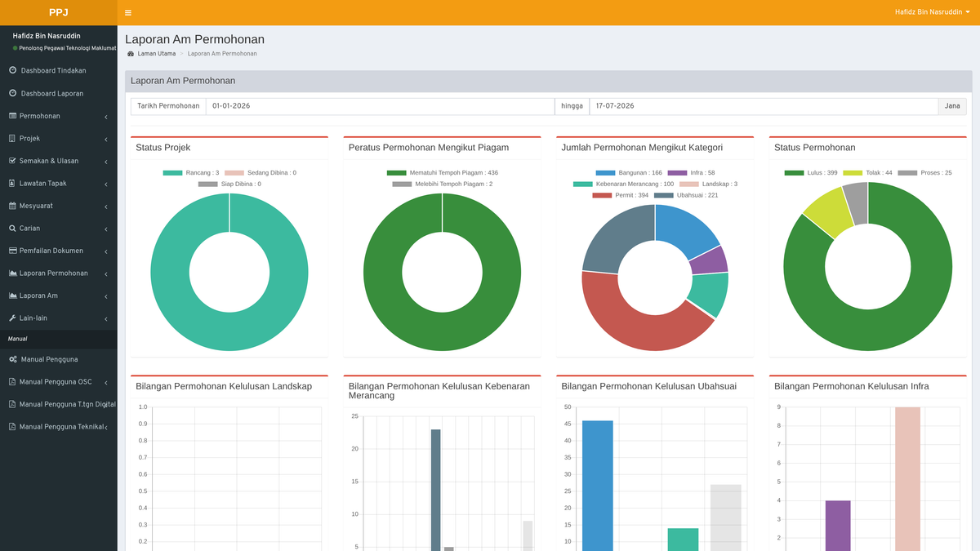Open Dashboard Laporan menu item
The width and height of the screenshot is (980, 551).
coord(59,93)
